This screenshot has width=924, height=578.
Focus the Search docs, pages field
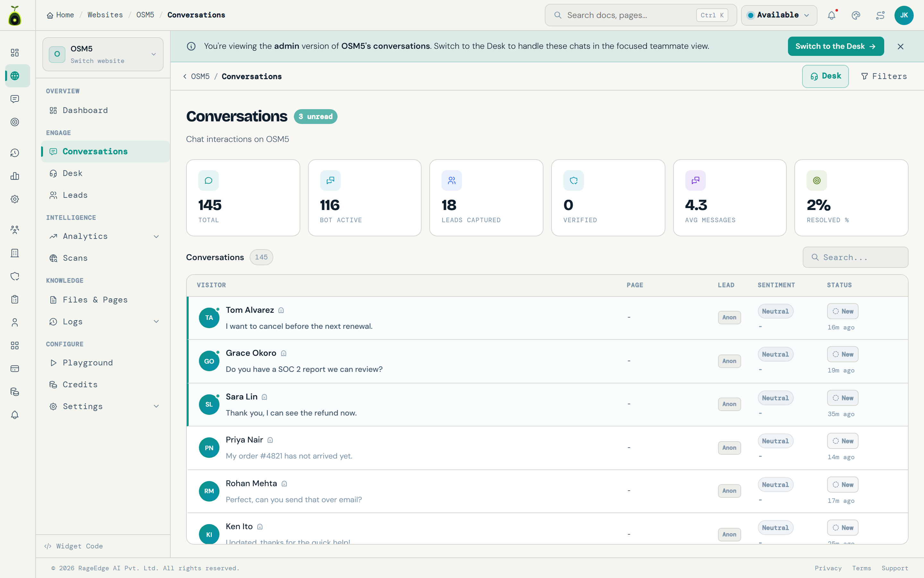[x=640, y=15]
